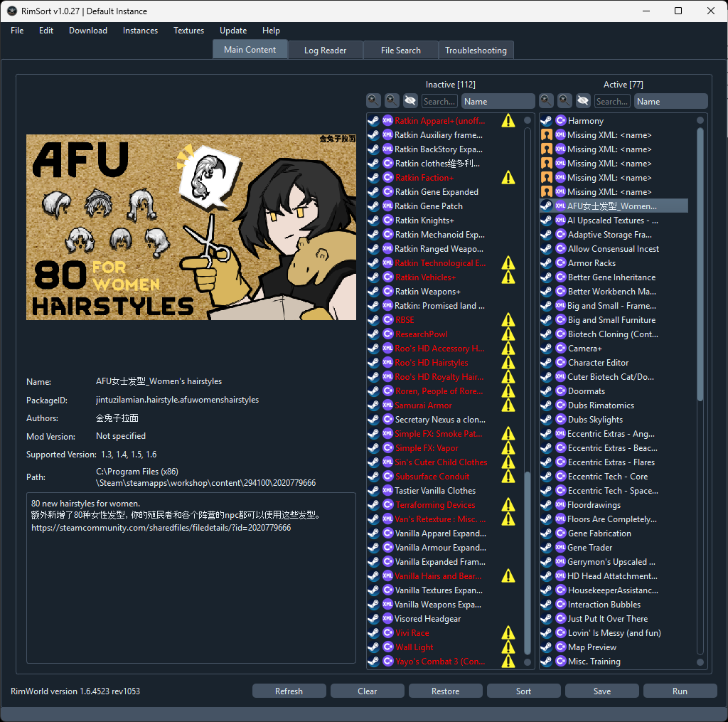Click the C# icon for Character Editor
This screenshot has width=728, height=722.
click(561, 362)
